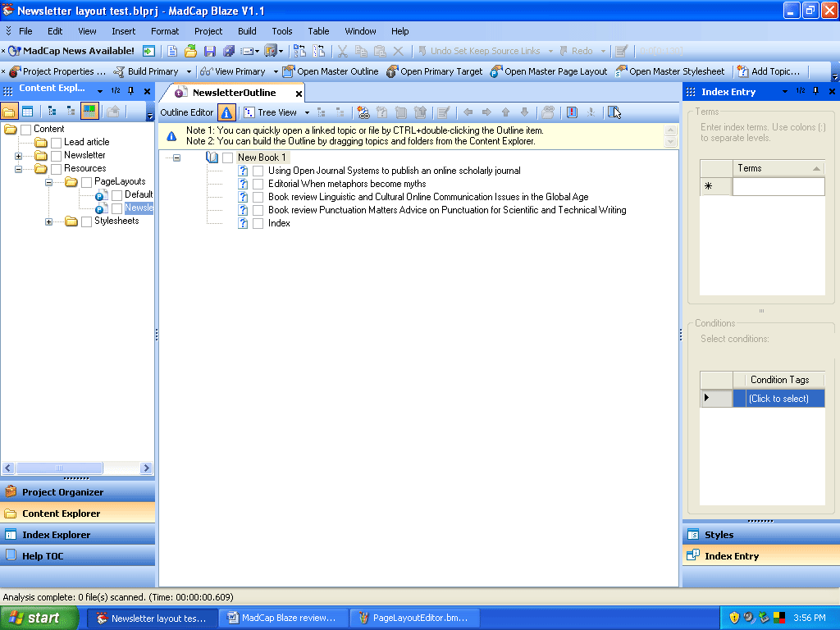The image size is (840, 630).
Task: Open the Insert menu
Action: (123, 31)
